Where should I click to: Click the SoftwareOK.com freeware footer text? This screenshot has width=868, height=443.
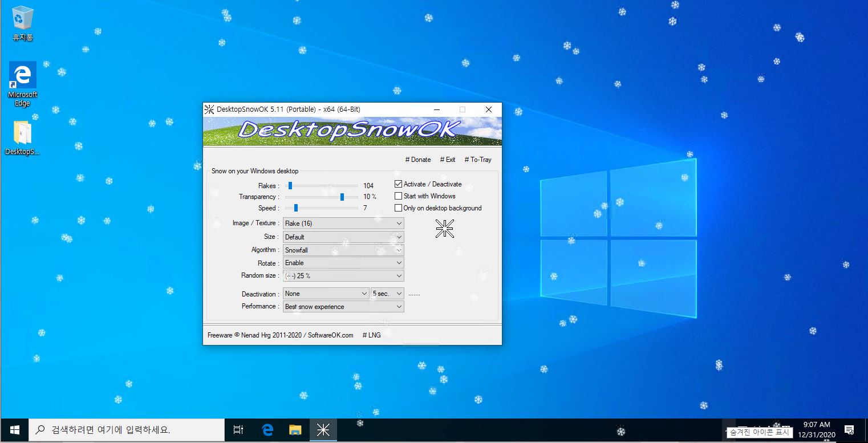(x=280, y=335)
